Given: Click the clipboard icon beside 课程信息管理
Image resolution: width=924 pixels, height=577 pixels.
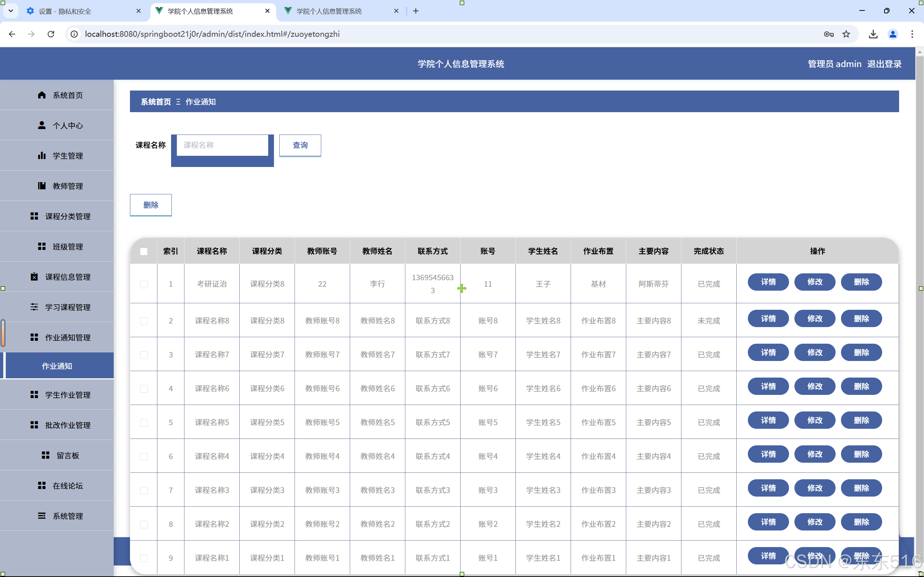Looking at the screenshot, I should (34, 277).
